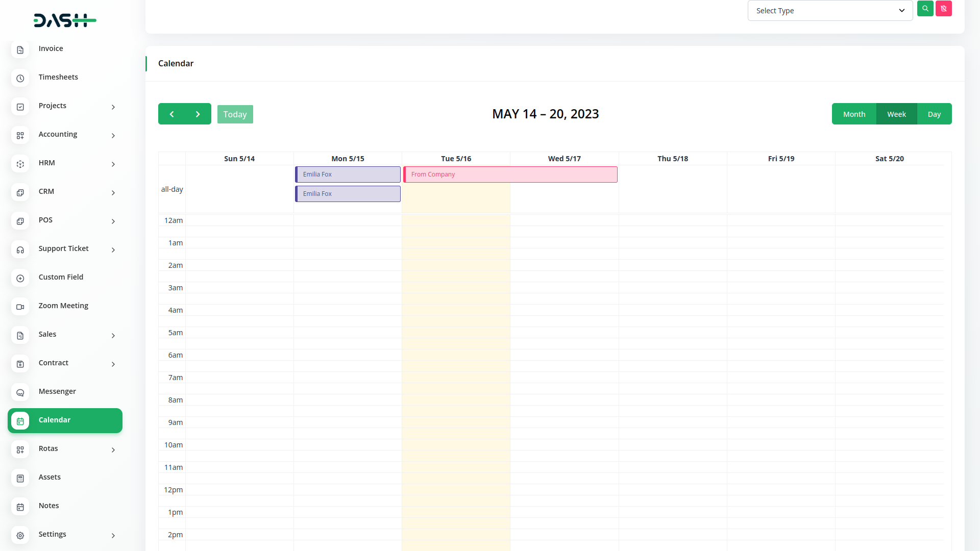This screenshot has height=551, width=980.
Task: Expand the Settings submenu chevron
Action: (113, 535)
